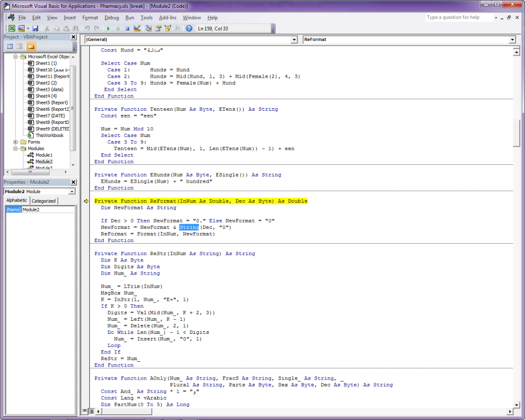Open Visual Basic Help question-mark icon
The height and width of the screenshot is (420, 525).
pos(189,28)
